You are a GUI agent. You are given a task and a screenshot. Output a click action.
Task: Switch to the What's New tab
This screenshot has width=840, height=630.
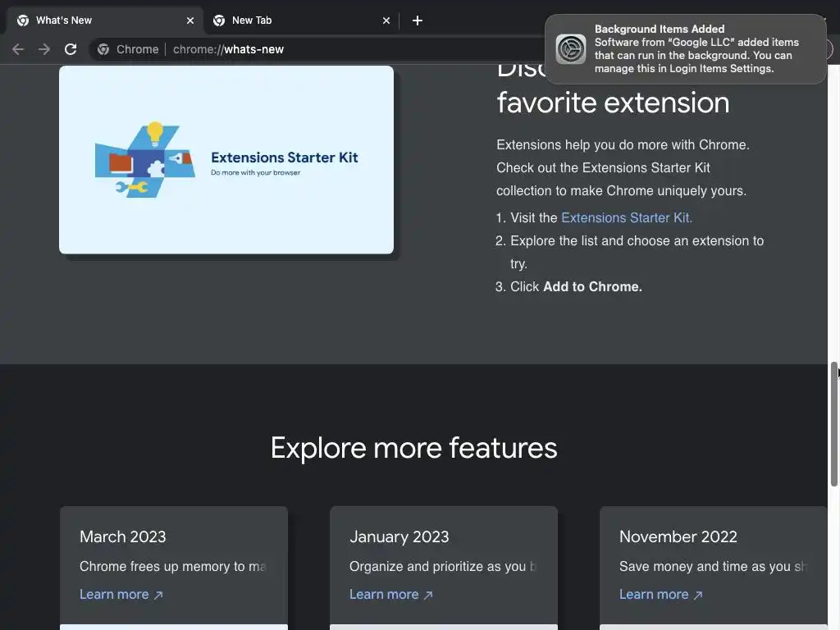105,21
